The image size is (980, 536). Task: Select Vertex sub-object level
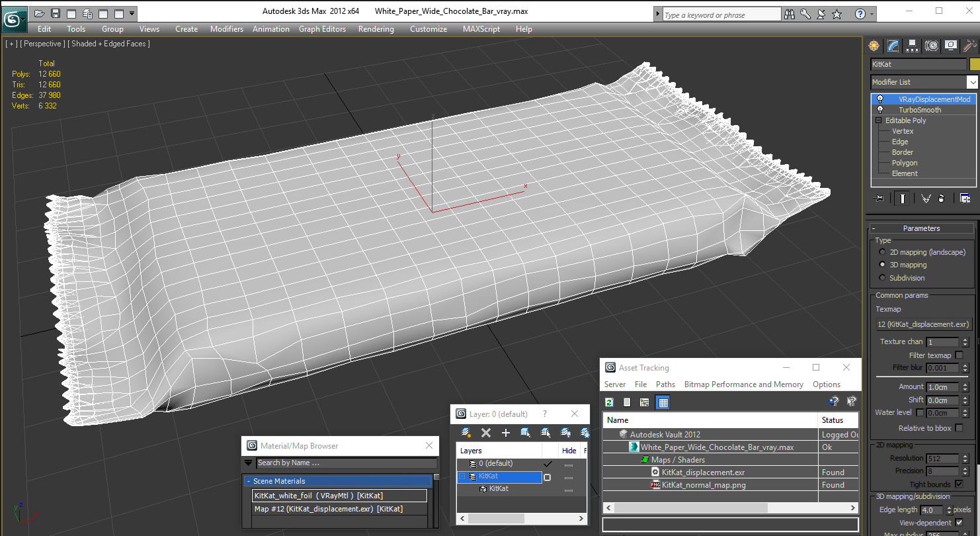(x=903, y=131)
